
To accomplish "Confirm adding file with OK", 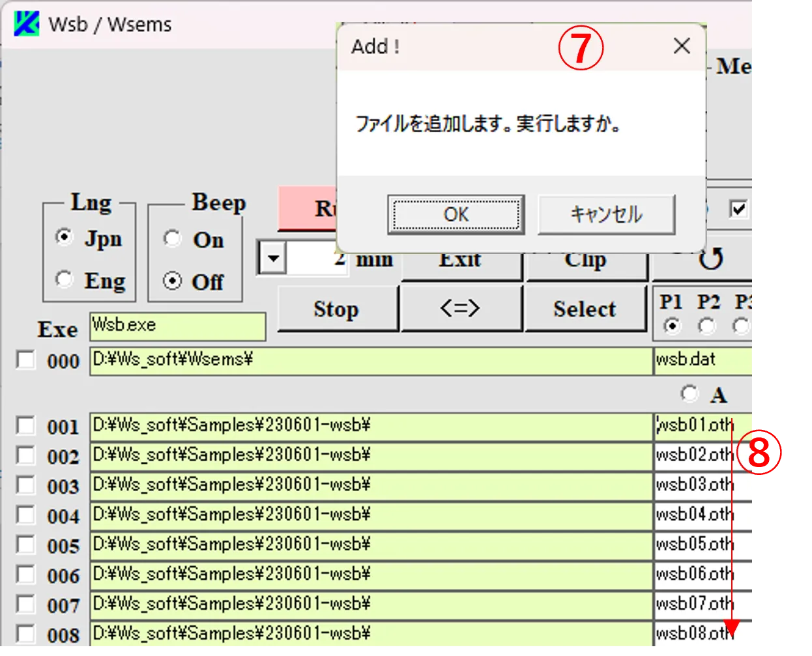I will click(456, 214).
